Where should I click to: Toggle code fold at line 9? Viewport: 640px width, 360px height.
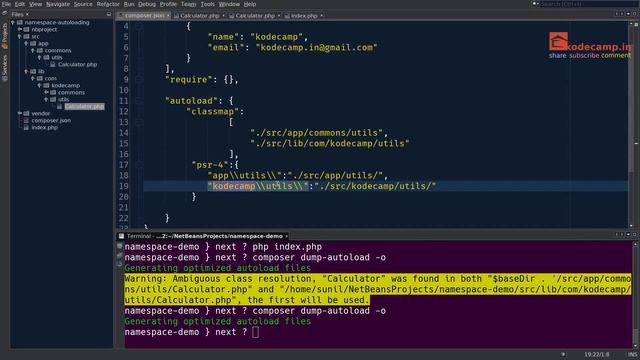(139, 80)
